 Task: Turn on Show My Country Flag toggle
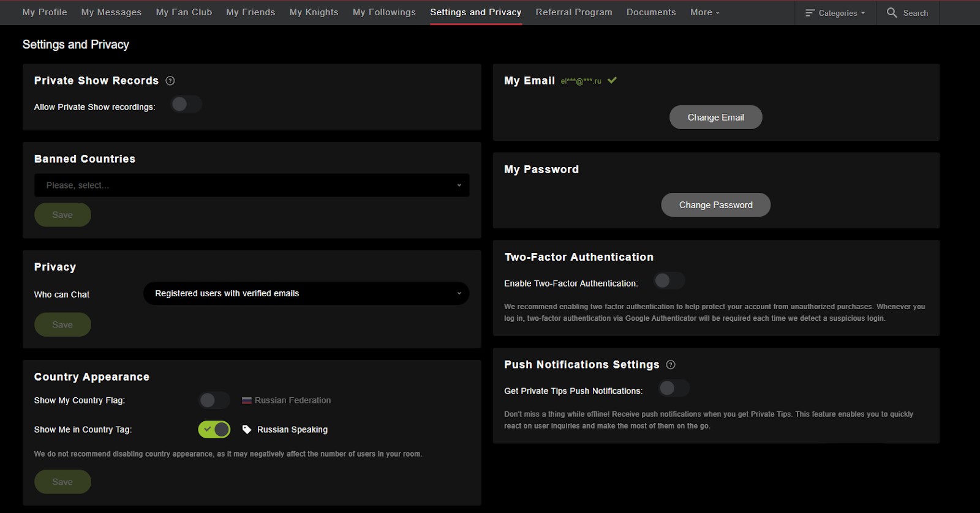tap(214, 400)
